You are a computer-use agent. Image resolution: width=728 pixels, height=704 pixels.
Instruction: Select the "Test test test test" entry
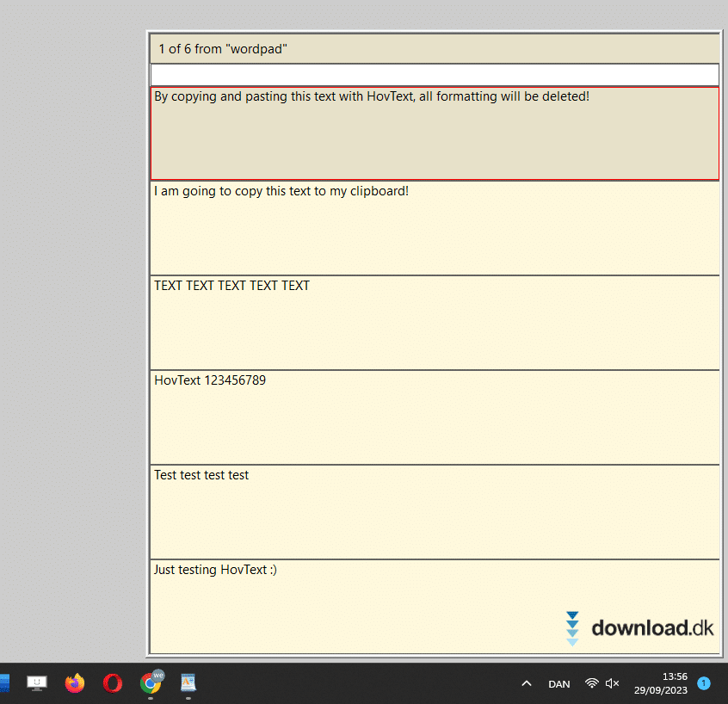tap(435, 512)
